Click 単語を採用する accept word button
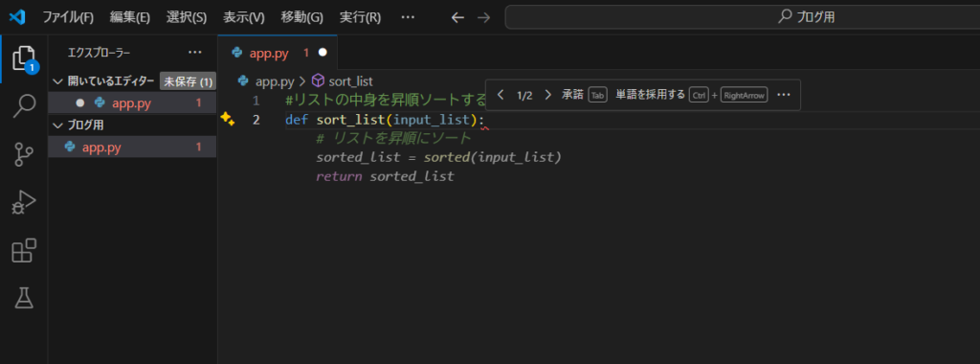The width and height of the screenshot is (980, 364). coord(691,95)
